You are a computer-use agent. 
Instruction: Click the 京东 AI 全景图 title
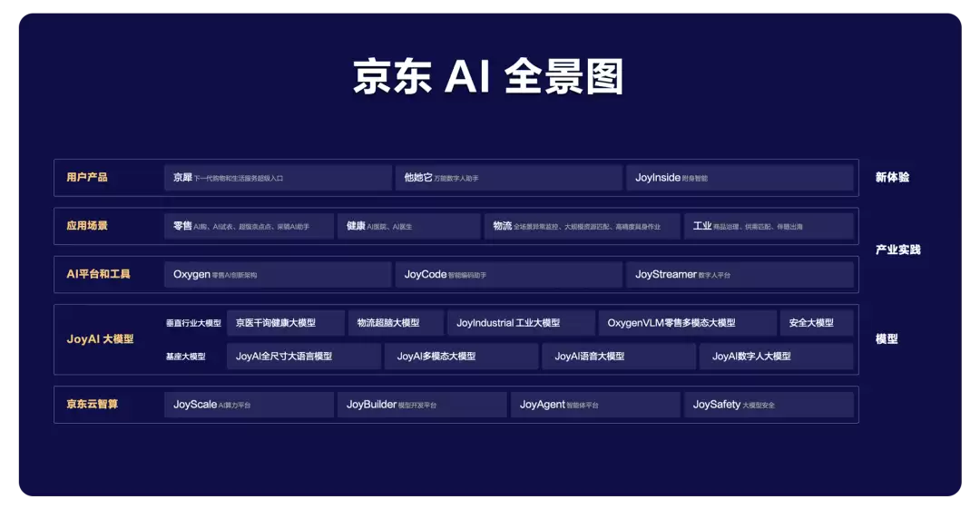tap(488, 77)
